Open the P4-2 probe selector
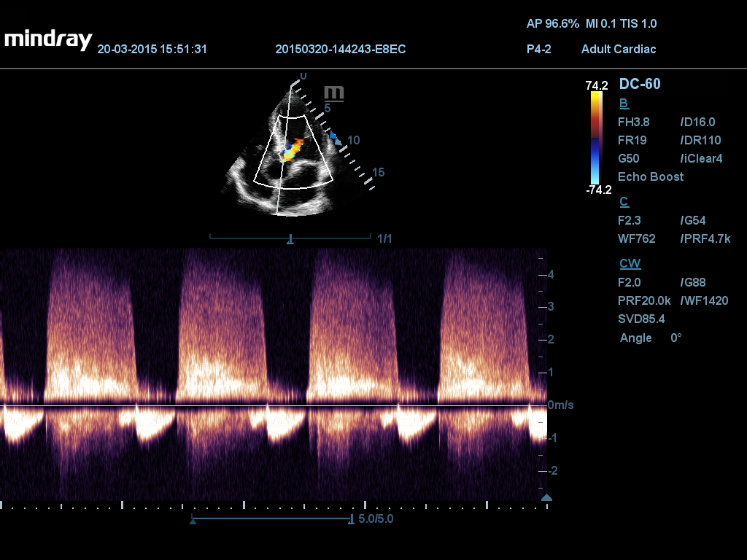Viewport: 747px width, 560px height. point(539,50)
